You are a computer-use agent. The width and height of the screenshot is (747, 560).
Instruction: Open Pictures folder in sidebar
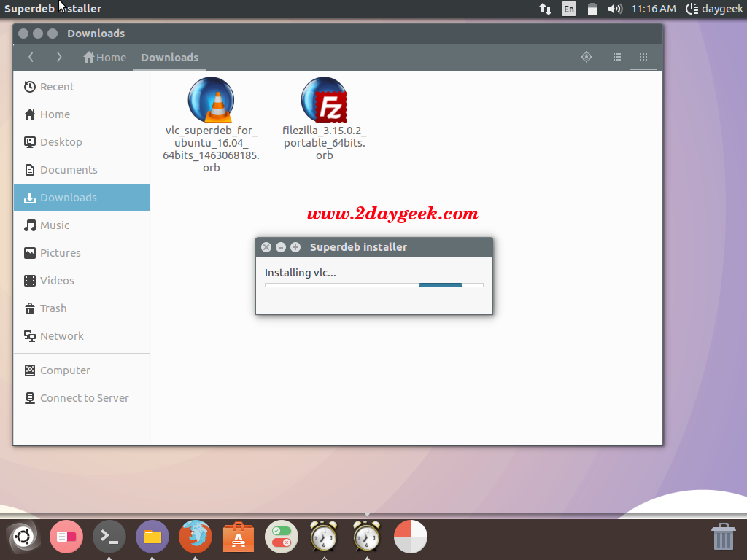pos(82,253)
